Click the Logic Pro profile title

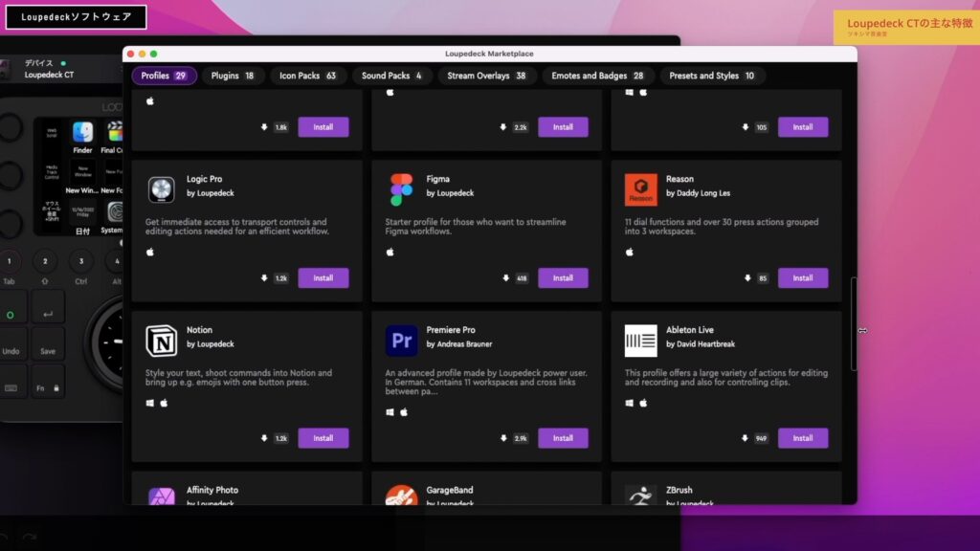[205, 179]
